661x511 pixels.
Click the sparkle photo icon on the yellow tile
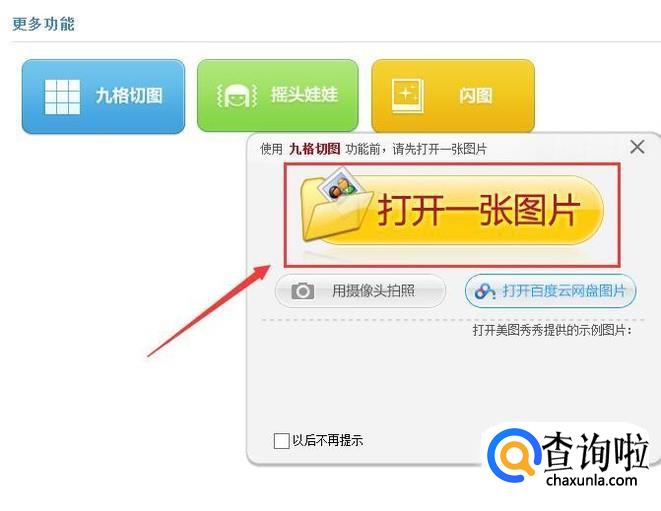point(407,95)
